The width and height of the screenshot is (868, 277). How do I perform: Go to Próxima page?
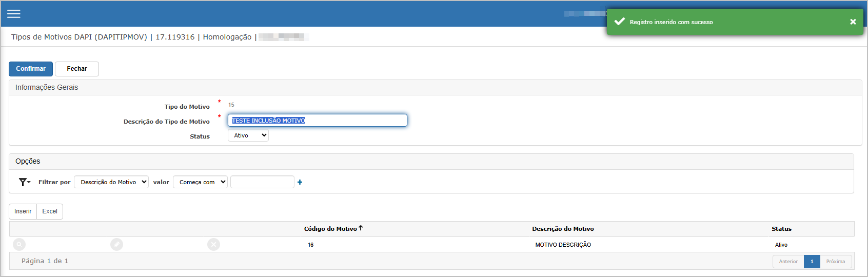point(835,262)
